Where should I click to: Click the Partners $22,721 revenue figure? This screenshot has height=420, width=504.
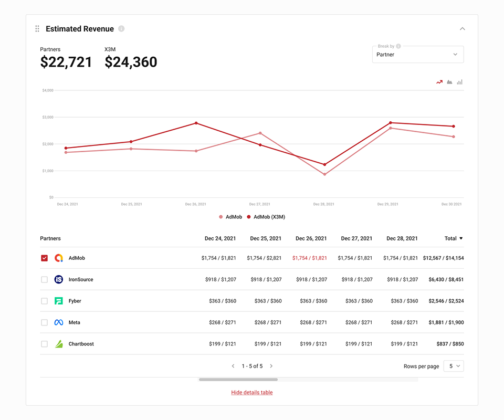[x=66, y=62]
